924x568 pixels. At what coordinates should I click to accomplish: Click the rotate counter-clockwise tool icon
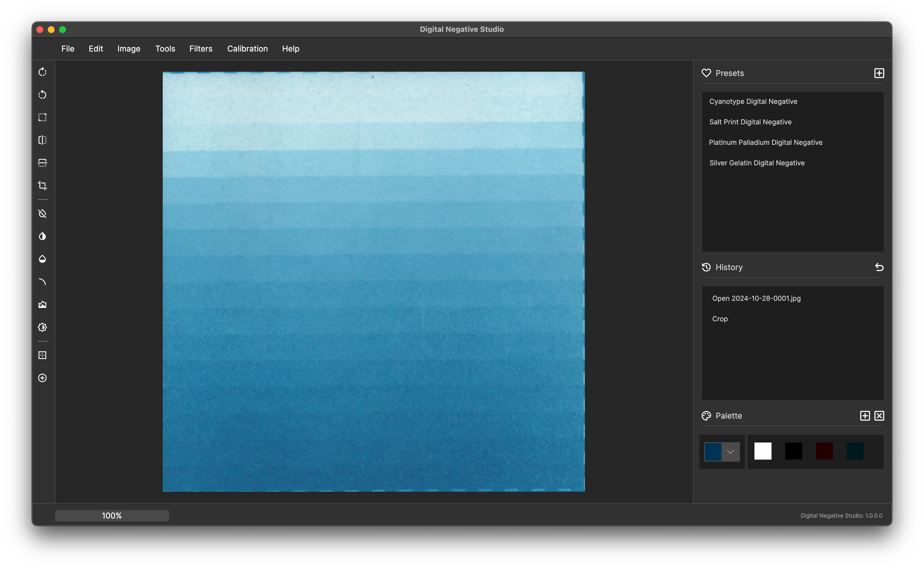tap(42, 95)
